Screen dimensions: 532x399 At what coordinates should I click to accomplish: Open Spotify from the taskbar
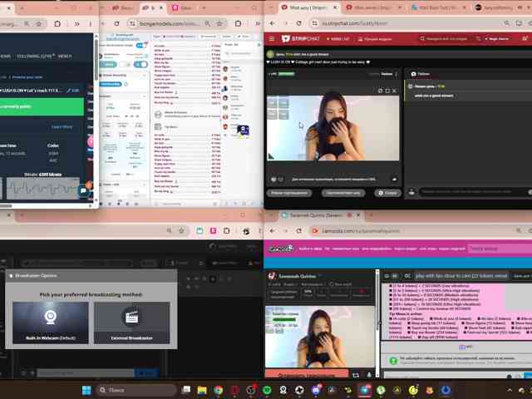point(267,390)
